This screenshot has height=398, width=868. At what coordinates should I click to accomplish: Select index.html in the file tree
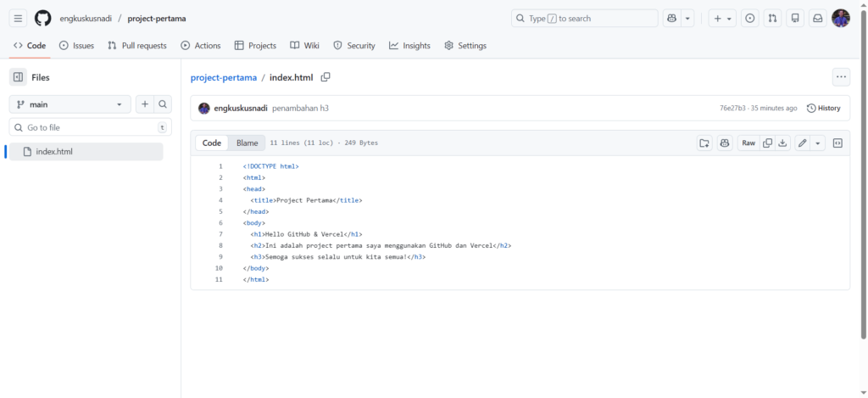(86, 152)
